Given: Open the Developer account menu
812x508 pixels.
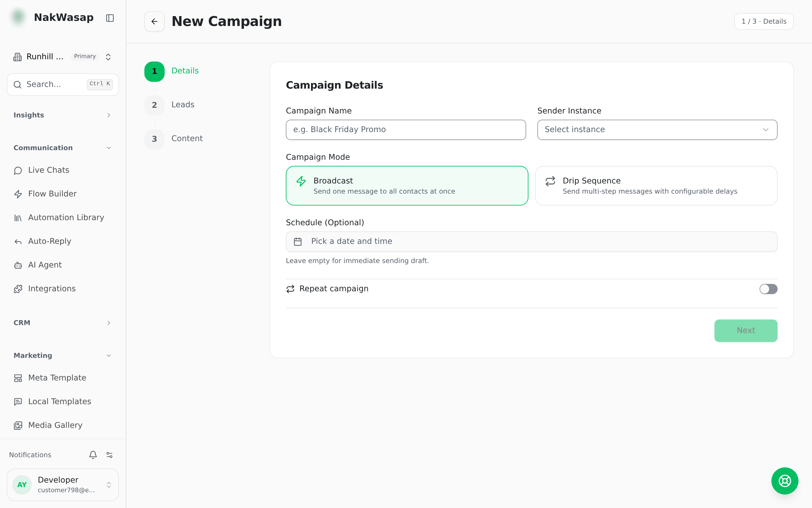Looking at the screenshot, I should 63,485.
